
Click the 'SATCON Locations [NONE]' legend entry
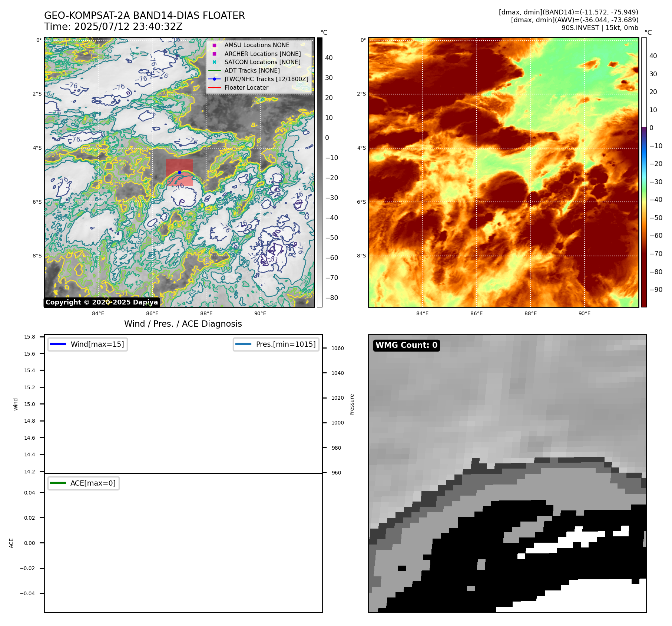click(262, 62)
